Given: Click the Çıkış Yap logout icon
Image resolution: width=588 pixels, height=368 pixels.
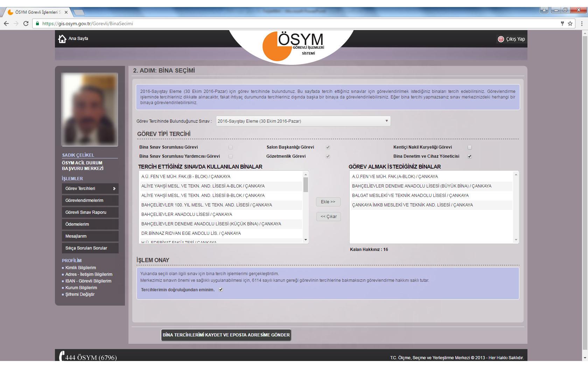Looking at the screenshot, I should coord(501,39).
